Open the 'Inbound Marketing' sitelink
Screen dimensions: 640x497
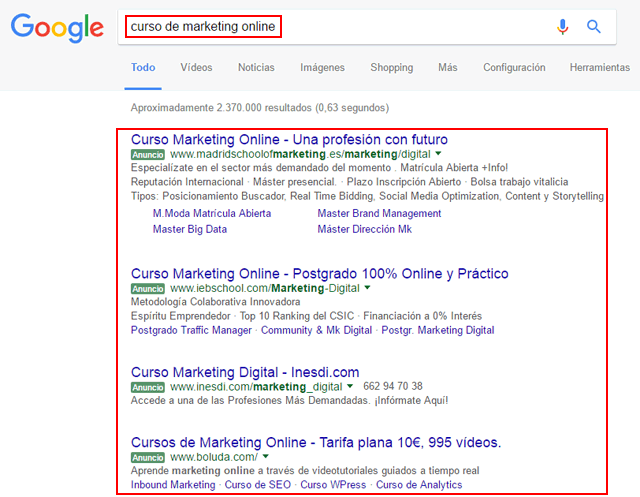[173, 485]
